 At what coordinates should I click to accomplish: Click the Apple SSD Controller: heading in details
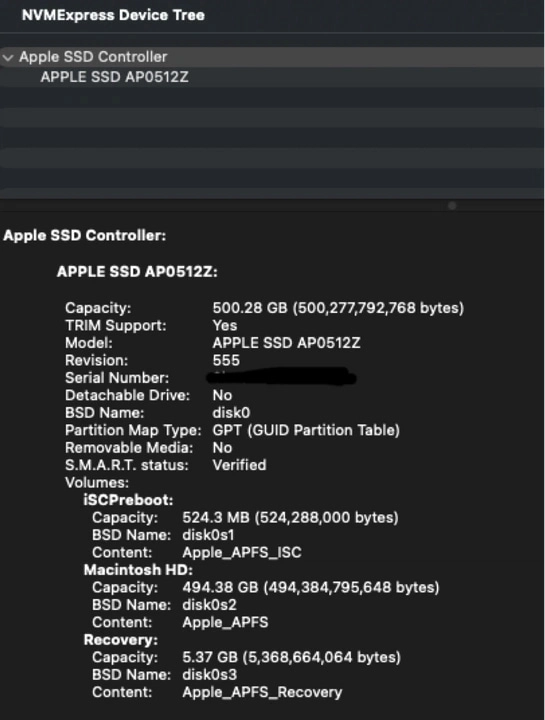84,236
